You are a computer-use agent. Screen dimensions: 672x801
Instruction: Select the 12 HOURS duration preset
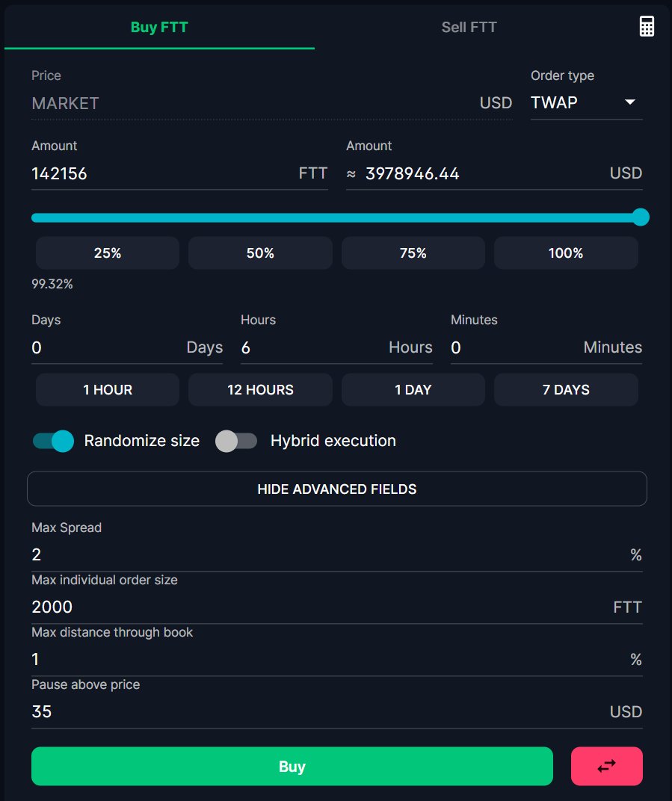260,390
